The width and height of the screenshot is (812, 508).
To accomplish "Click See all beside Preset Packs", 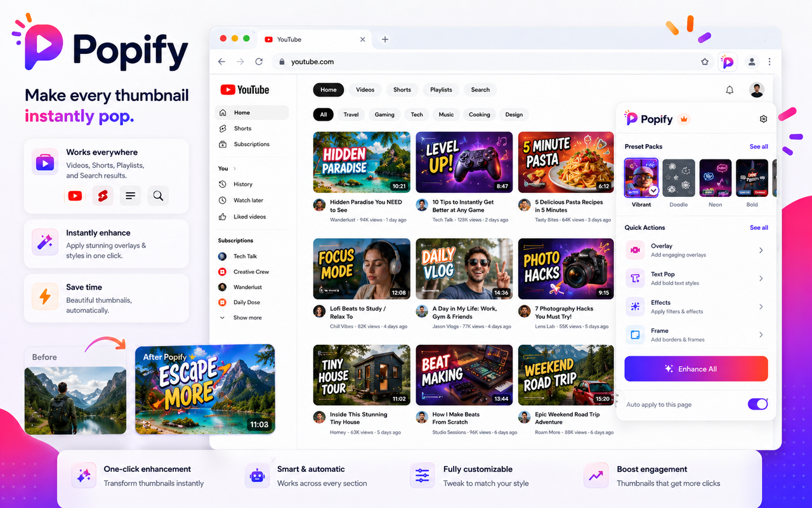I will tap(759, 147).
